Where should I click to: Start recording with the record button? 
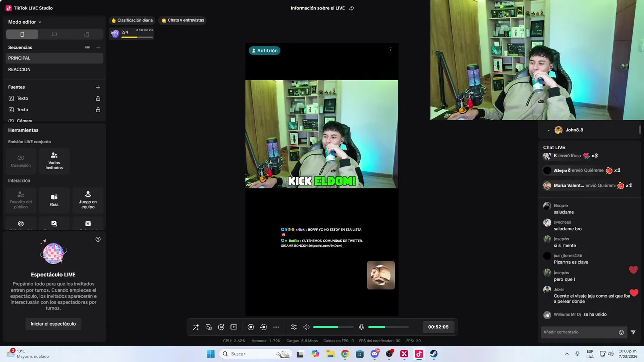pyautogui.click(x=251, y=327)
